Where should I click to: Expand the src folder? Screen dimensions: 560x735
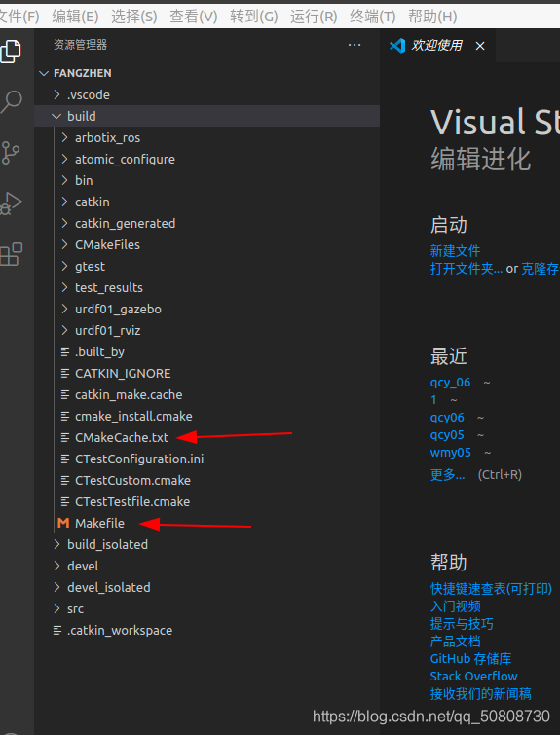coord(56,608)
